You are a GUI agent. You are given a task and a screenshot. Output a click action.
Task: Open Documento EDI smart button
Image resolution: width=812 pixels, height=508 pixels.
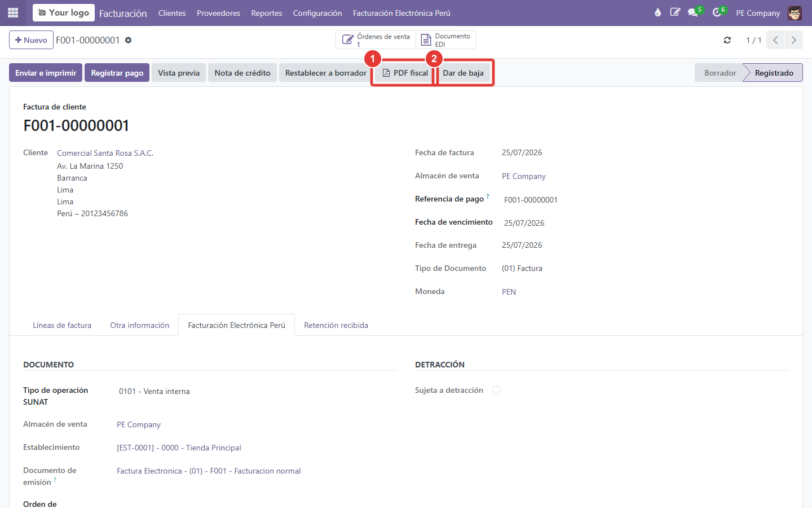(x=446, y=40)
